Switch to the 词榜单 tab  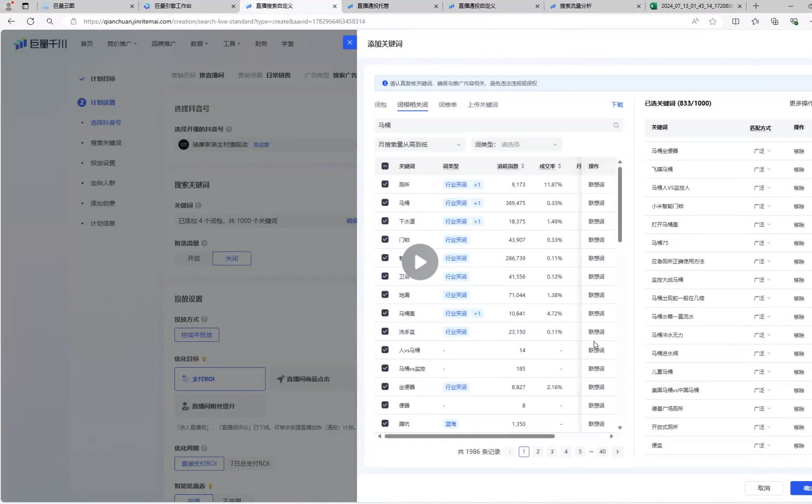click(447, 105)
